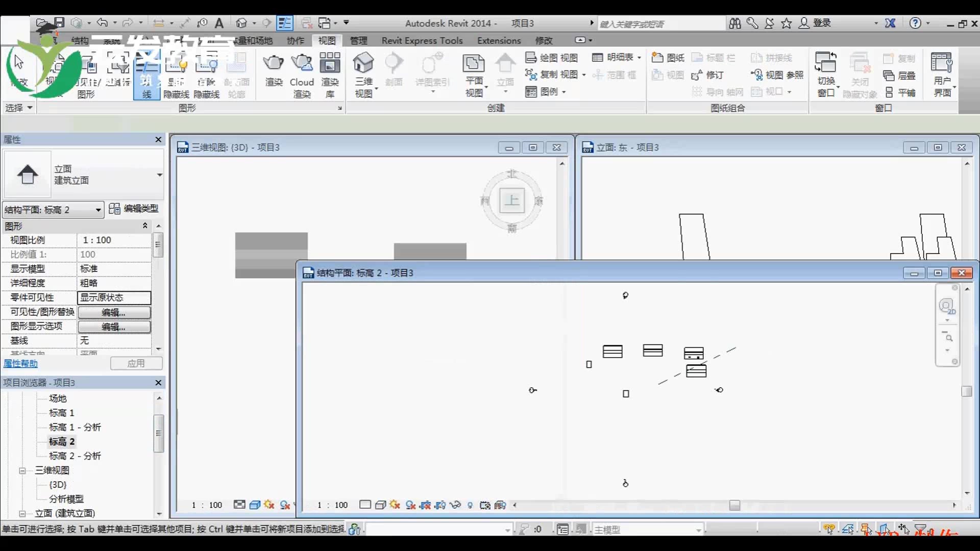Open the Revit Express Tools menu
The width and height of the screenshot is (980, 551).
pos(422,40)
